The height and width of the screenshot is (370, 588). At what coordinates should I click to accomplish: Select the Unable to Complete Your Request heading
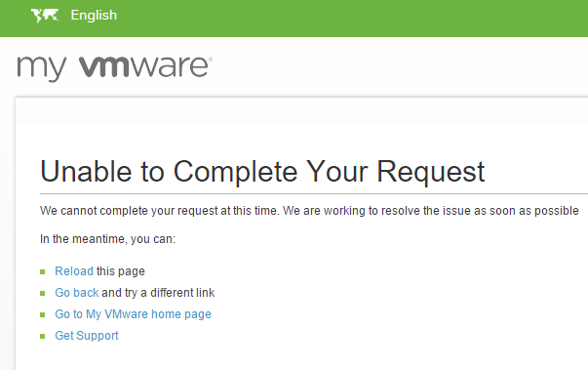(x=262, y=172)
